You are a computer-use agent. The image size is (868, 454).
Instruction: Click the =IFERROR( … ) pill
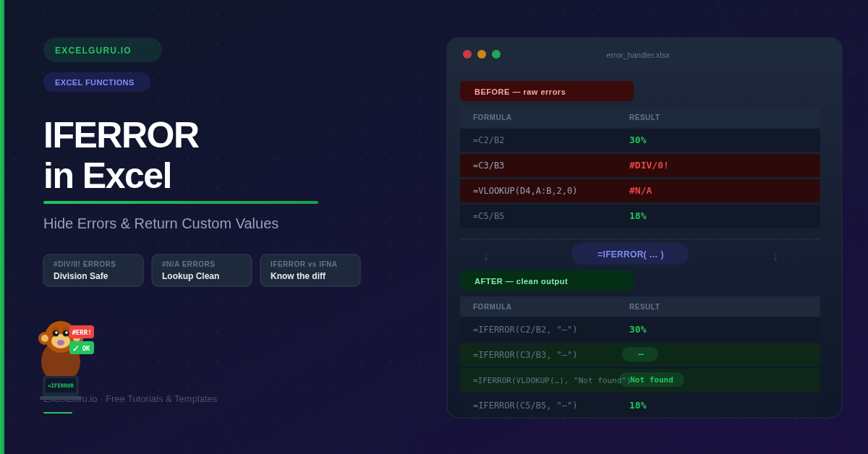point(630,254)
